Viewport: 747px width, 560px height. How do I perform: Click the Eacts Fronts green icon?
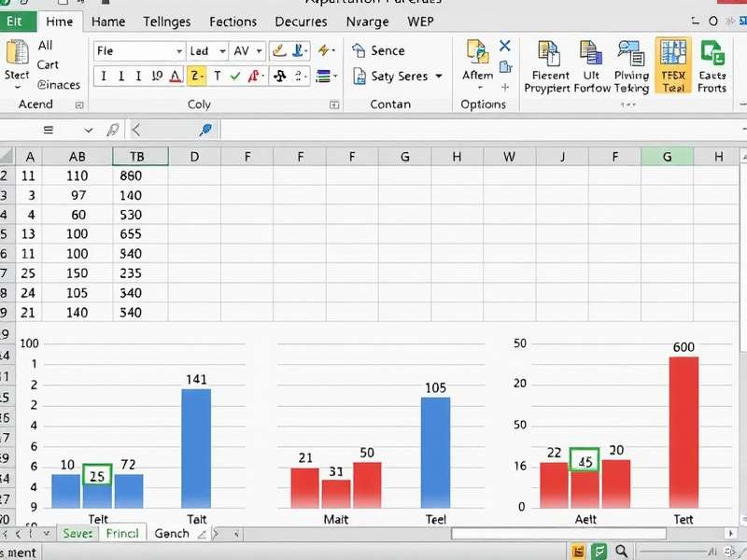coord(712,54)
